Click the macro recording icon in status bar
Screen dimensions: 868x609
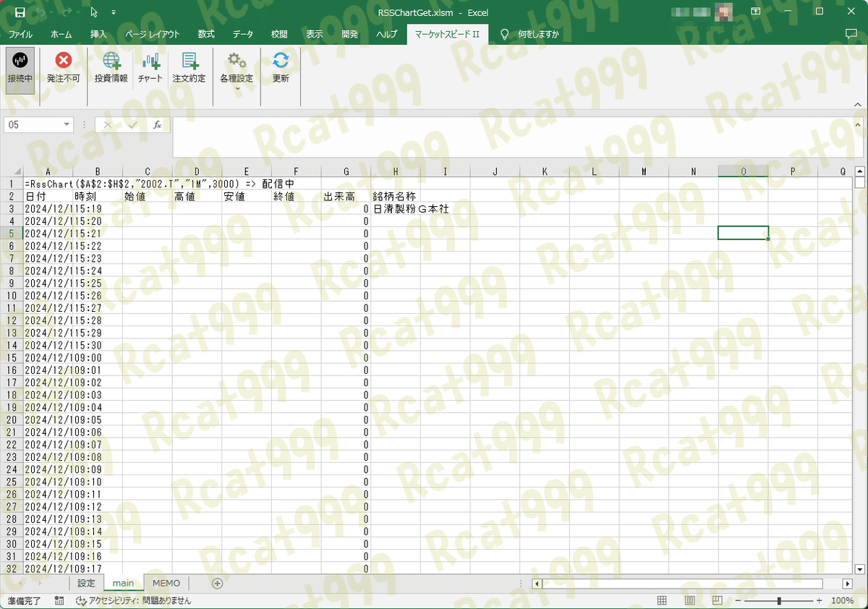(59, 601)
